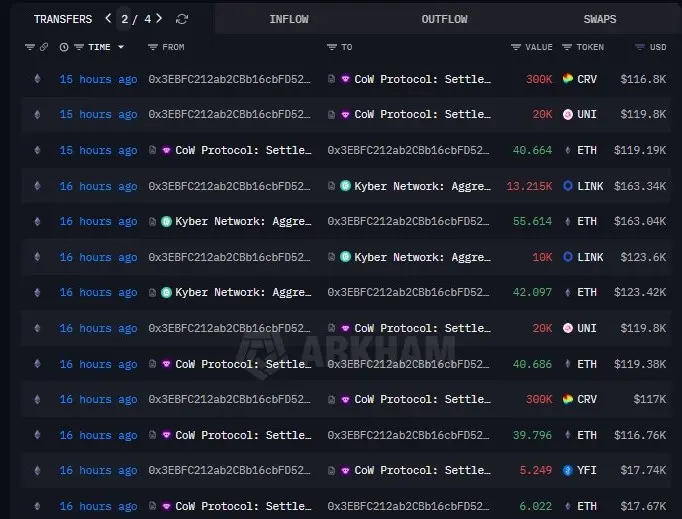
Task: Click sender address in 13.215K LINK row
Action: (x=232, y=186)
